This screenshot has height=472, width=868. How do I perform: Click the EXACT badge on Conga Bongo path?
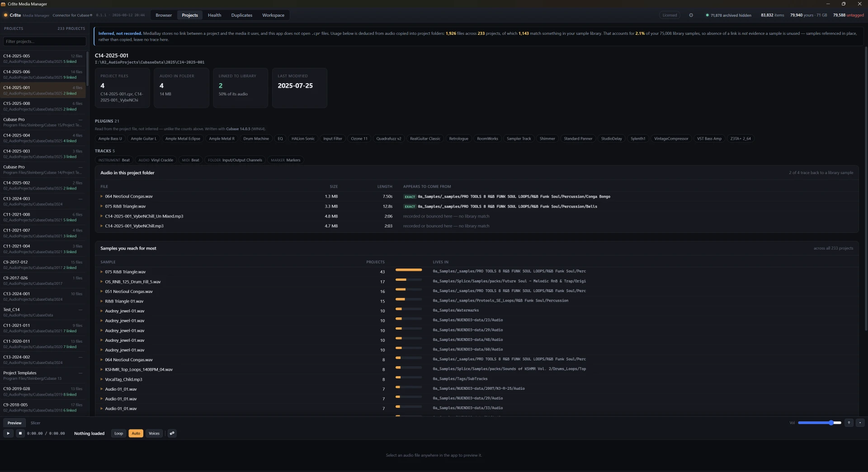[x=410, y=197]
